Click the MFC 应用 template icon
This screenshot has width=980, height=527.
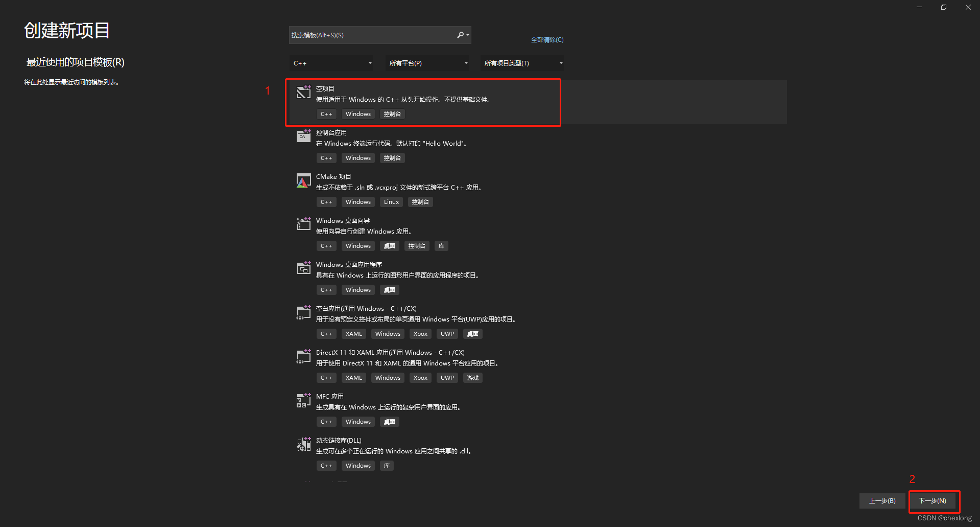304,400
